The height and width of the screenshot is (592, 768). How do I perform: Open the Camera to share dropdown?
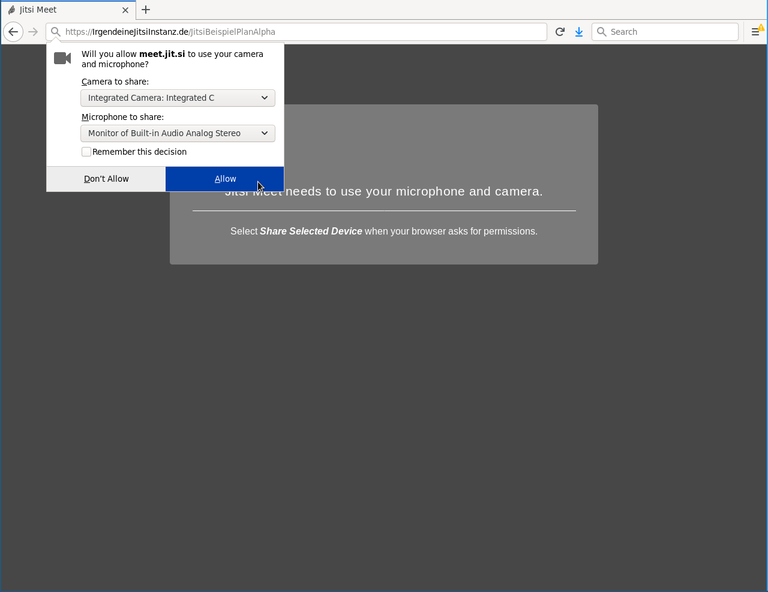[178, 98]
